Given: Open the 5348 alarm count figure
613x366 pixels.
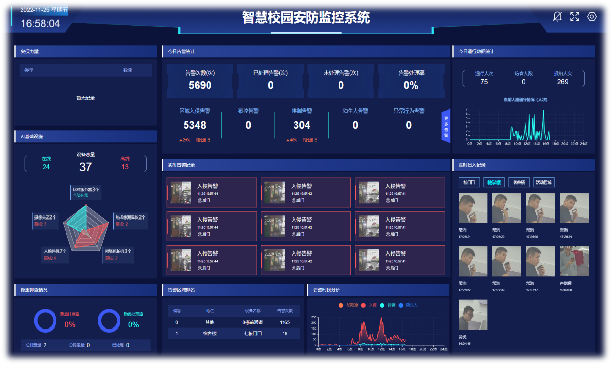Looking at the screenshot, I should (x=195, y=125).
